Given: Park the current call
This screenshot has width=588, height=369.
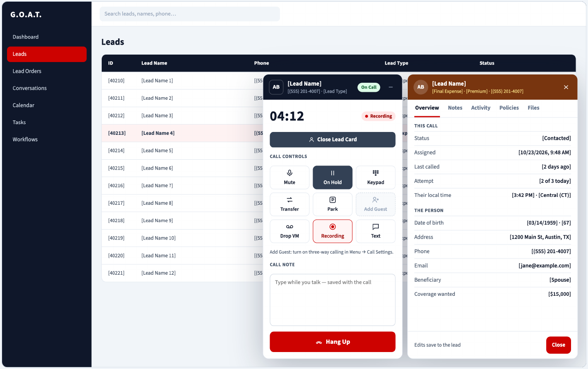Looking at the screenshot, I should click(x=332, y=204).
